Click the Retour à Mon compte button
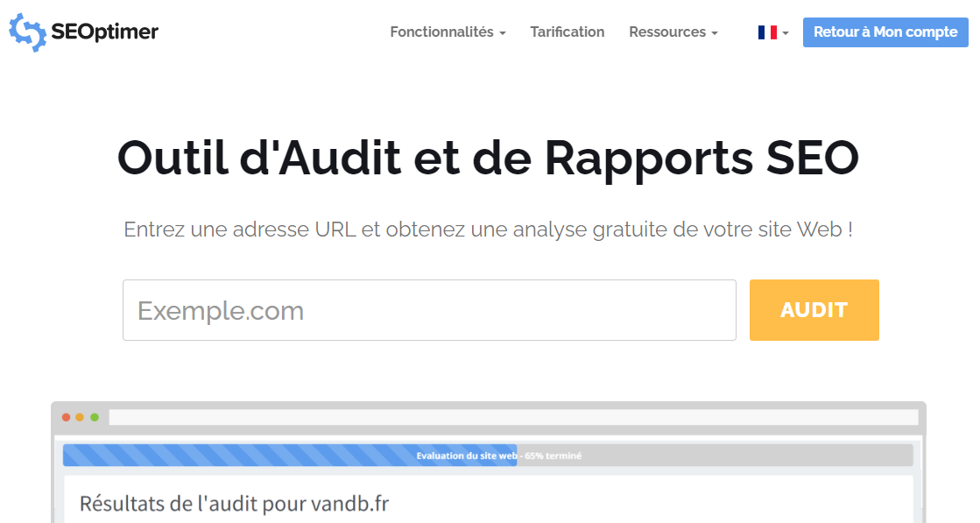Viewport: 980px width, 523px height. click(x=885, y=32)
